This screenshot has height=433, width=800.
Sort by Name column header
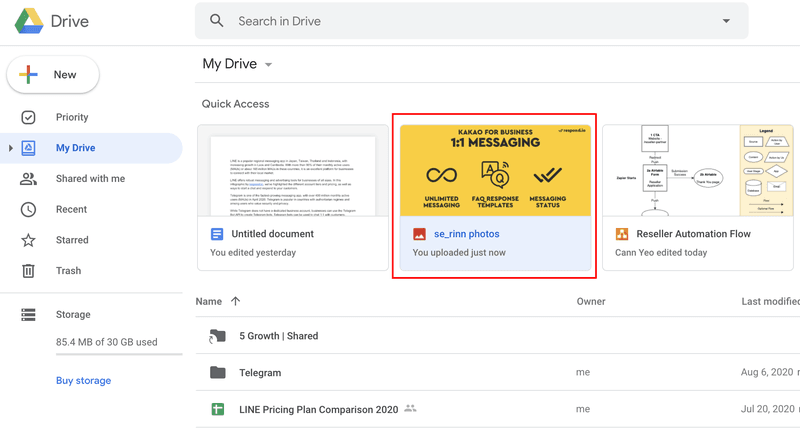[209, 301]
